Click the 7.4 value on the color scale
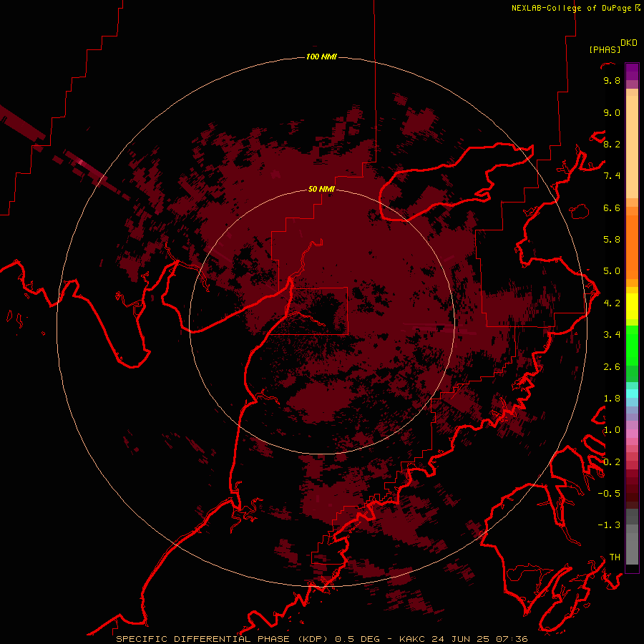This screenshot has width=644, height=644. coord(612,176)
